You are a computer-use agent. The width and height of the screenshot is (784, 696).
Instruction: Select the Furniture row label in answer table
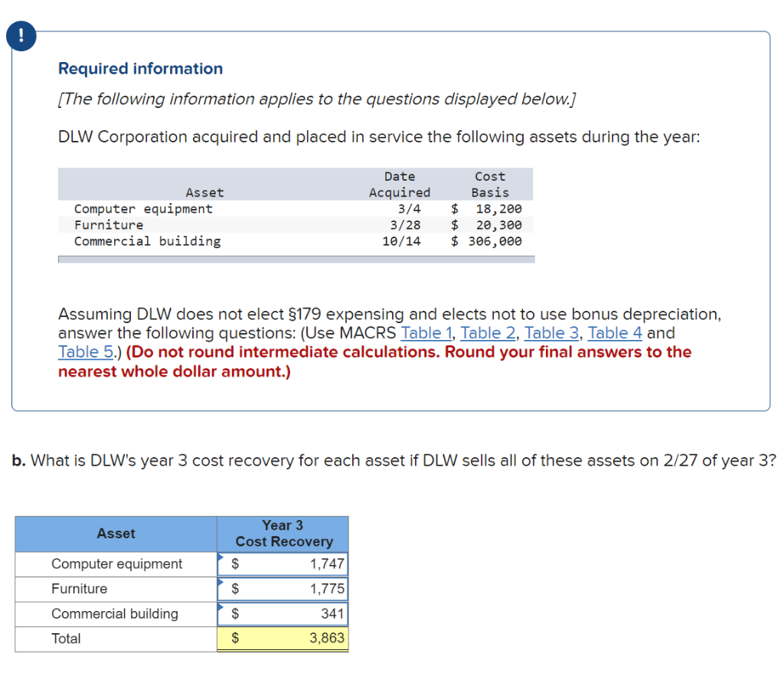click(x=79, y=589)
